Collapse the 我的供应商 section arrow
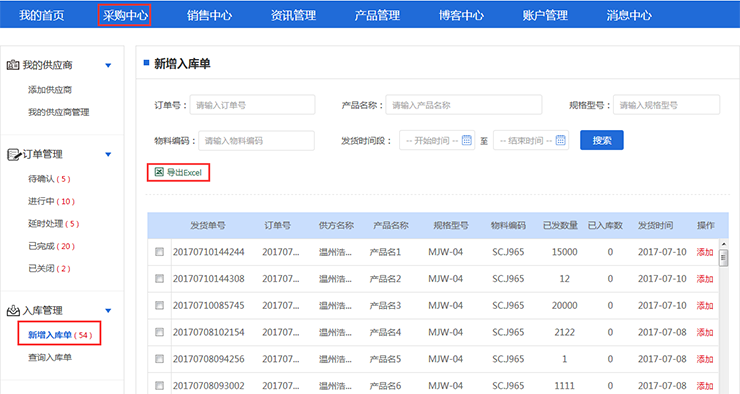 click(x=108, y=65)
